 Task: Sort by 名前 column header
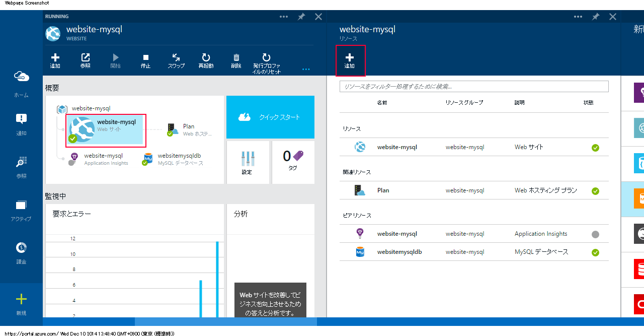382,103
